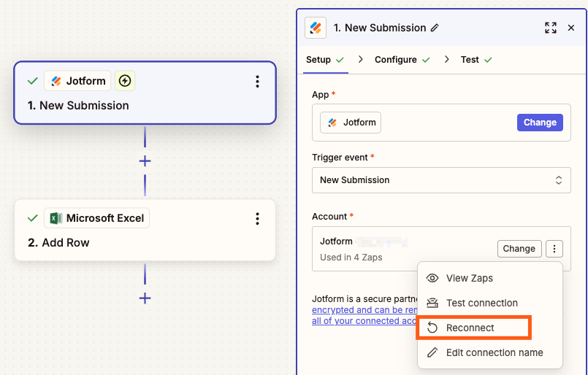Select the 2. Add Row step card
This screenshot has width=588, height=375.
coord(145,230)
